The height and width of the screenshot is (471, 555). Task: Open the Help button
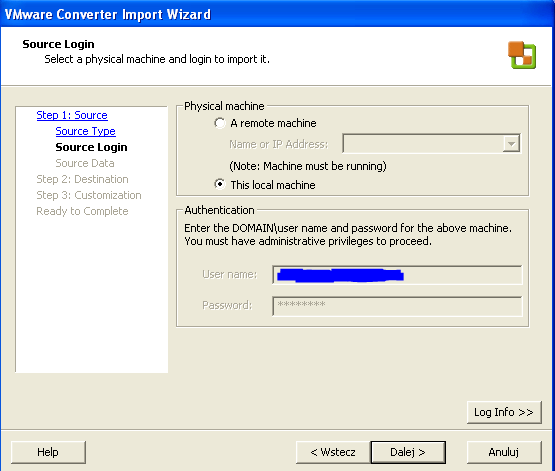click(48, 452)
